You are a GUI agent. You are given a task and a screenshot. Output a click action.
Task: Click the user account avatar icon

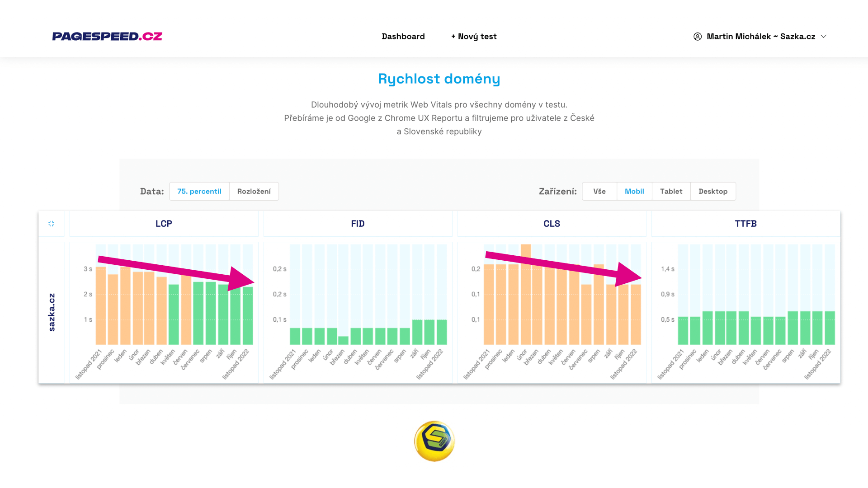pyautogui.click(x=698, y=37)
